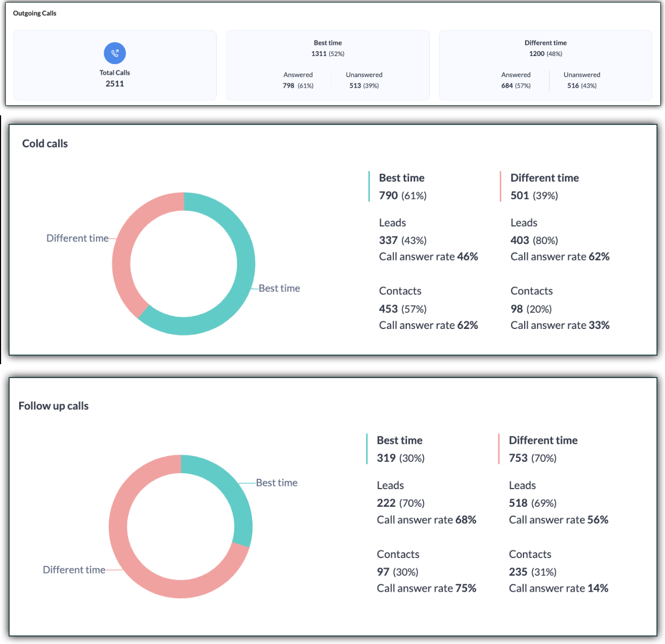Click the Best time label beside Cold calls chart
Image resolution: width=665 pixels, height=644 pixels.
(x=279, y=288)
